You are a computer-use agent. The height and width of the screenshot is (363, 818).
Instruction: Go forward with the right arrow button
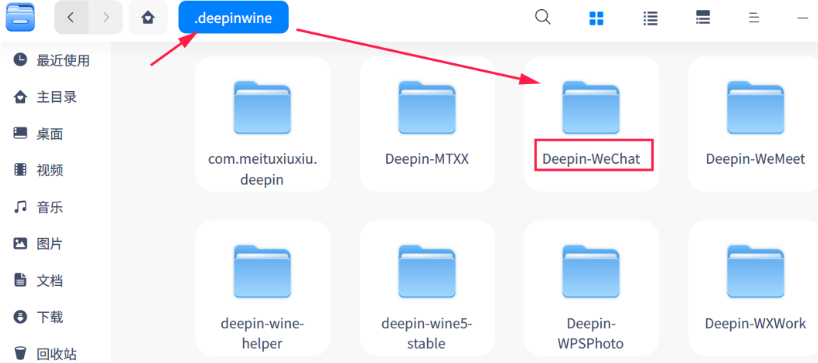106,18
